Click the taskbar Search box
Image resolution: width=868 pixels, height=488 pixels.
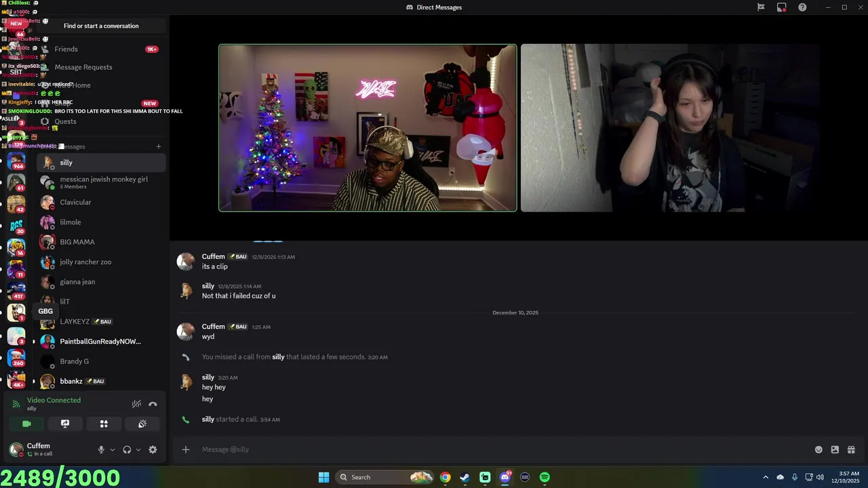click(385, 477)
